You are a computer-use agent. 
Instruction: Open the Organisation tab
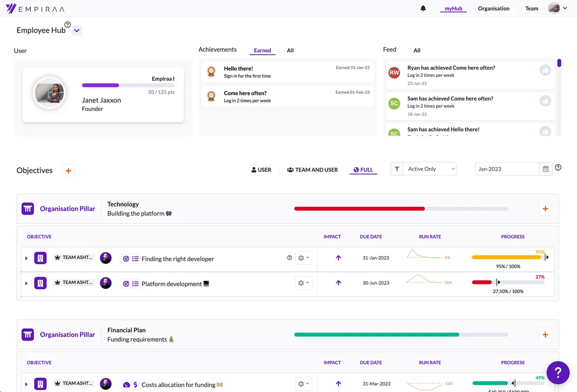pyautogui.click(x=493, y=8)
